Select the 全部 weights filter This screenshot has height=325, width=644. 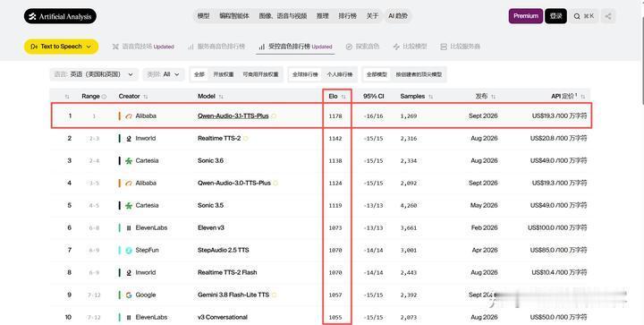tap(199, 74)
